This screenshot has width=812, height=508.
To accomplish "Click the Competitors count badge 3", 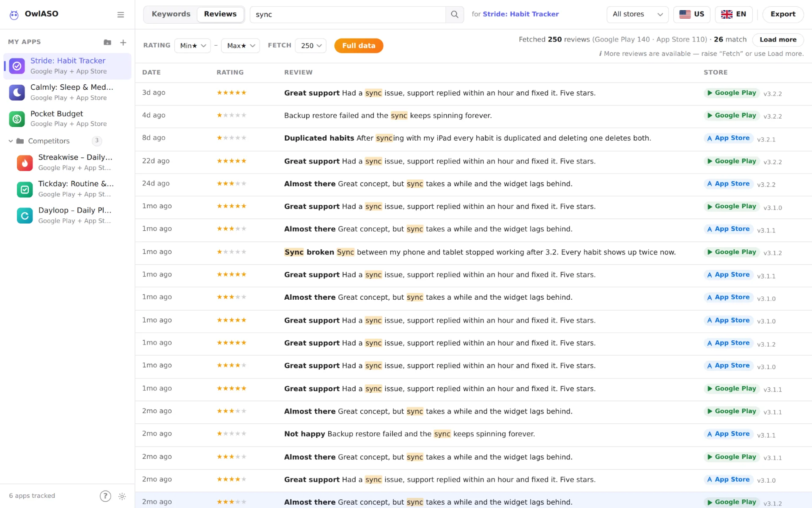I will click(x=97, y=141).
